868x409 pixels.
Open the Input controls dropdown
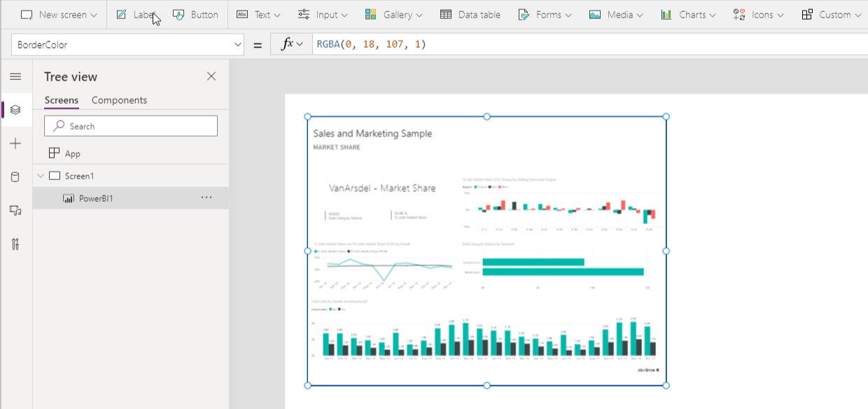coord(323,15)
